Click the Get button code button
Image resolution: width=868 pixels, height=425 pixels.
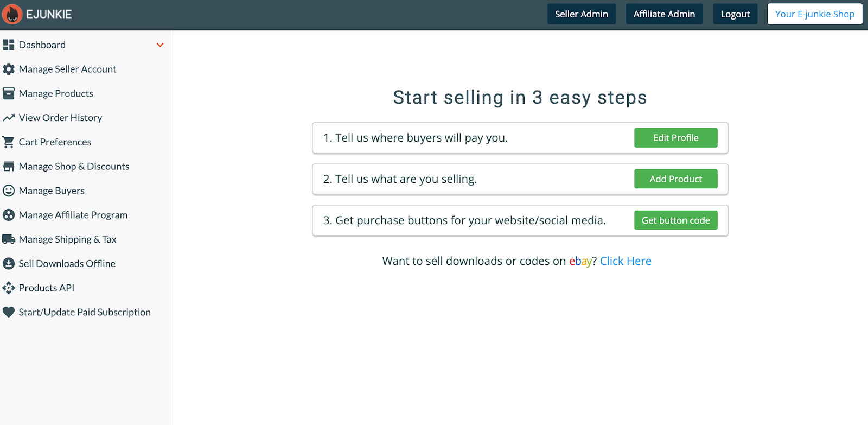[675, 220]
